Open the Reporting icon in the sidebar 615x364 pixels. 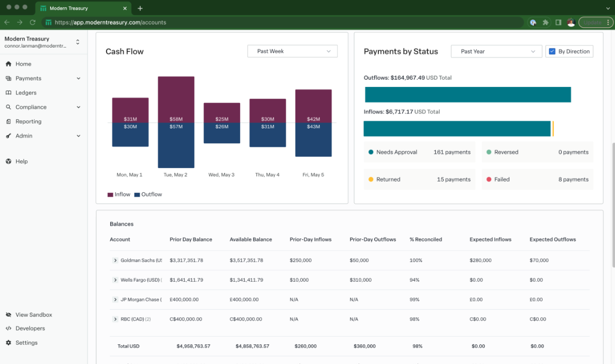pyautogui.click(x=8, y=121)
